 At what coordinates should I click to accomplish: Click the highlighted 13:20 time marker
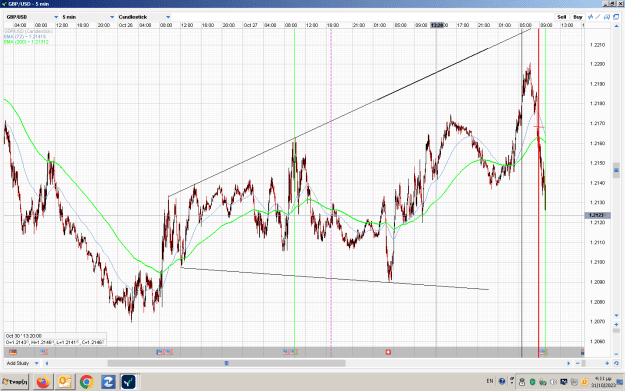pos(437,25)
